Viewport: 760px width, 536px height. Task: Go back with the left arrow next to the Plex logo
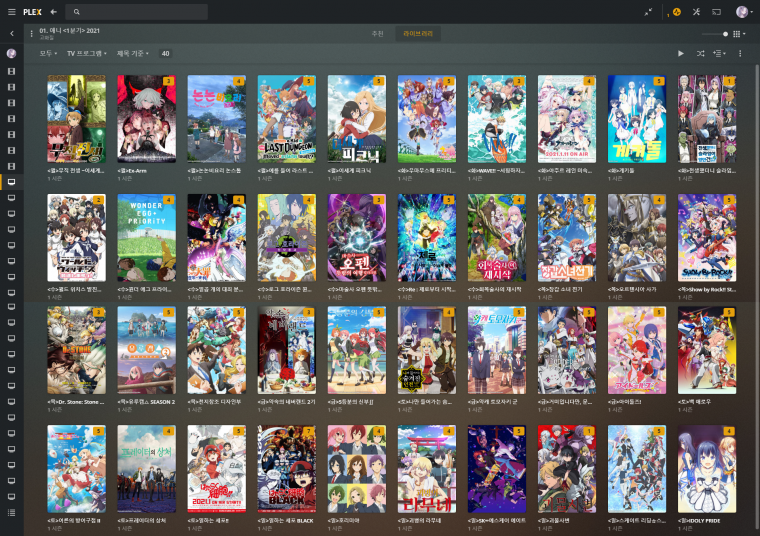coord(54,12)
